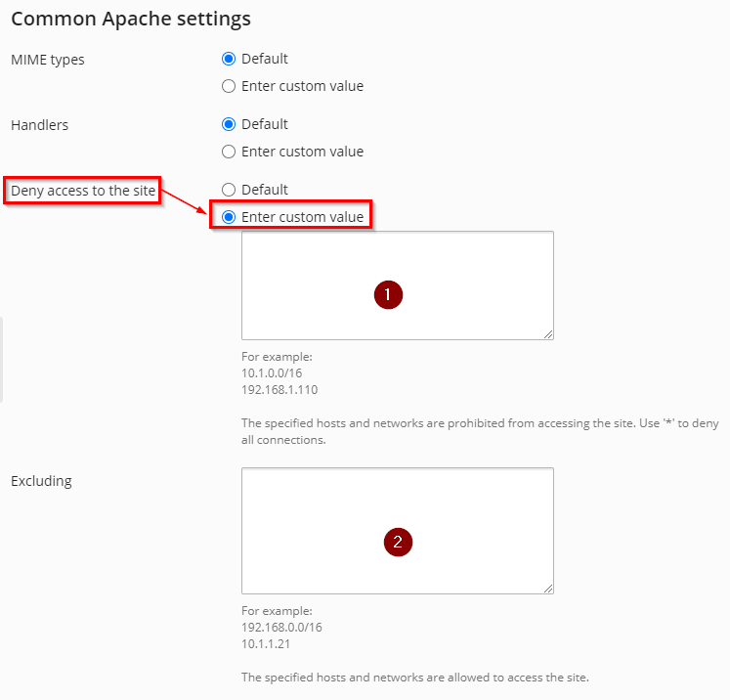Choose Enter custom value for MIME types

coord(229,86)
